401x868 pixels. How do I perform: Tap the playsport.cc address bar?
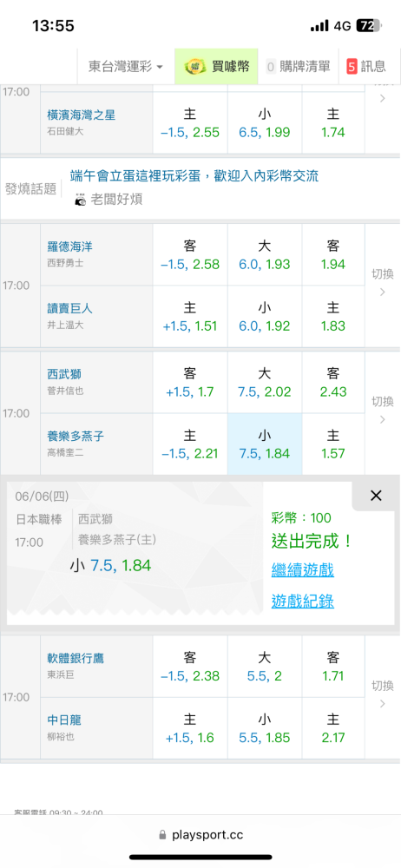pos(200,835)
